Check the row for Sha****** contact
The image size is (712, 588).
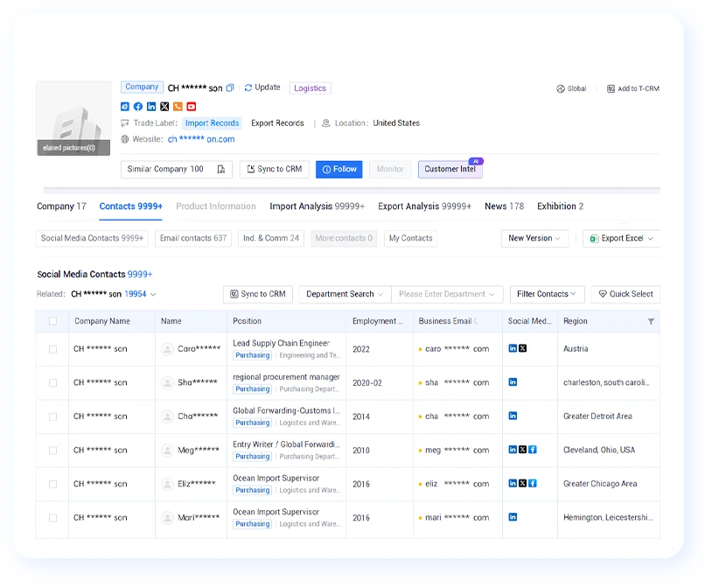[x=53, y=382]
